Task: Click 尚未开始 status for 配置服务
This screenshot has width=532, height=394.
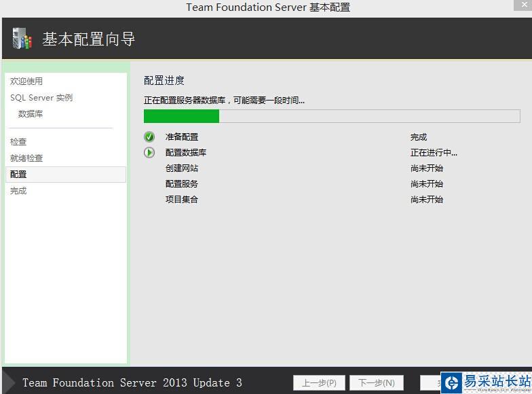Action: point(427,183)
